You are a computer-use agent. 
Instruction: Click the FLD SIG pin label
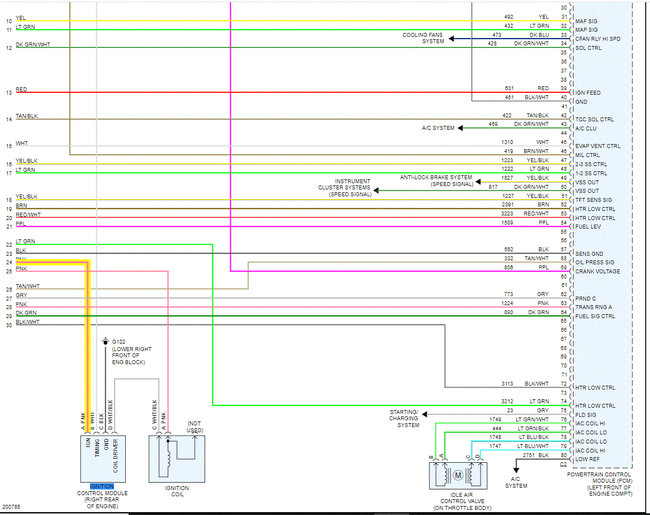pyautogui.click(x=585, y=415)
